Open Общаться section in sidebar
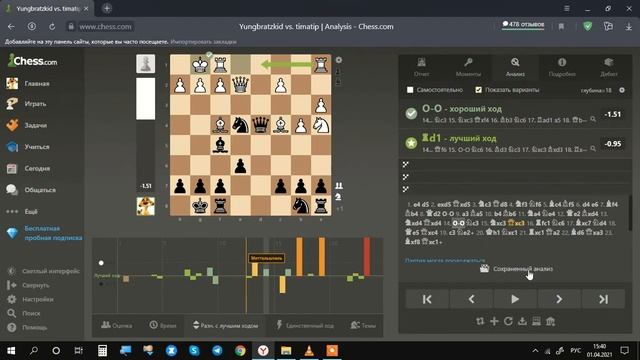This screenshot has width=640, height=360. tap(31, 190)
